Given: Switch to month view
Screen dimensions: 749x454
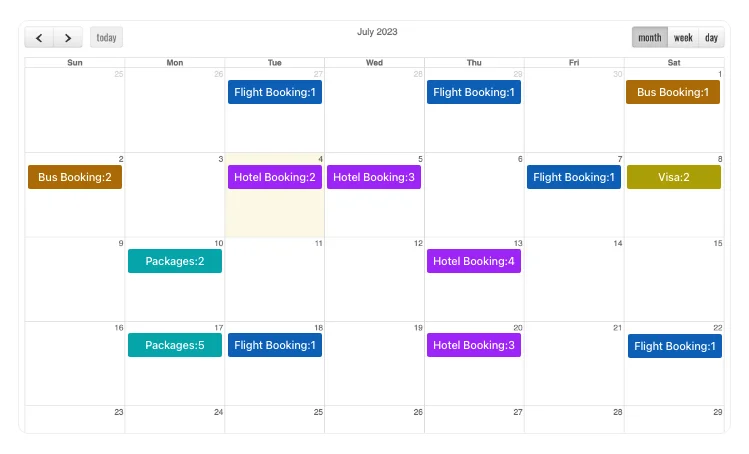Looking at the screenshot, I should 649,38.
